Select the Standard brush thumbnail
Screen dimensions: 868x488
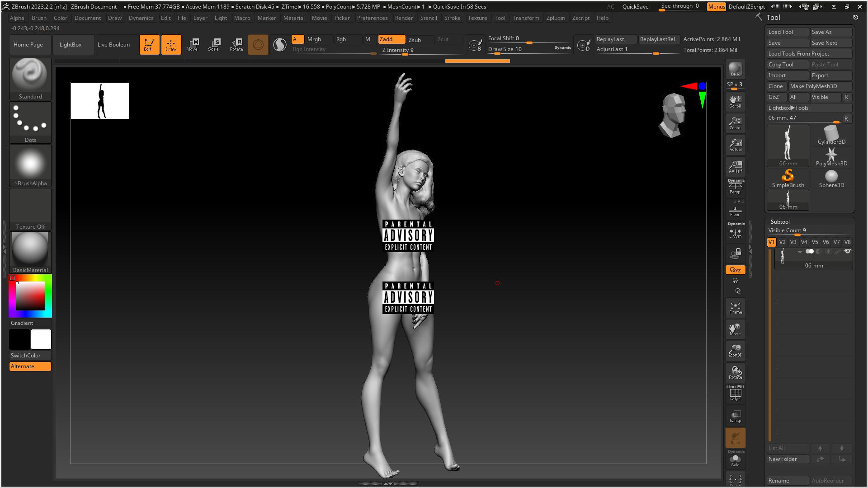[x=30, y=79]
